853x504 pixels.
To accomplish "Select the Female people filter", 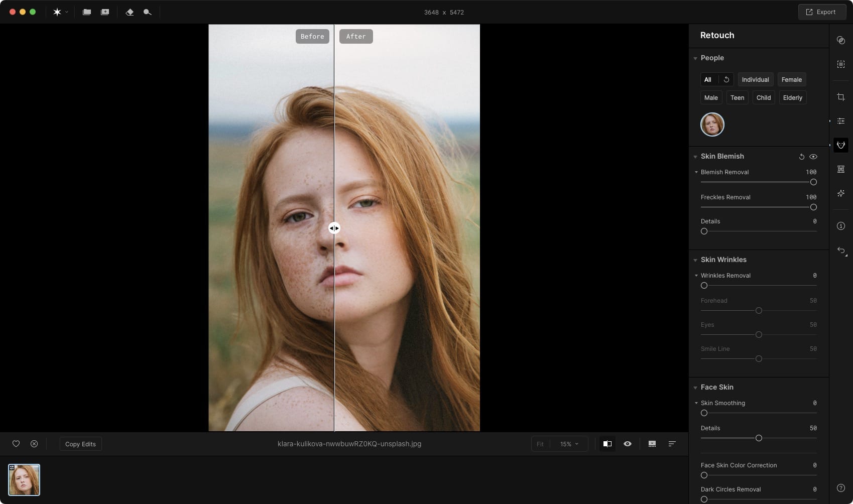I will pos(791,80).
